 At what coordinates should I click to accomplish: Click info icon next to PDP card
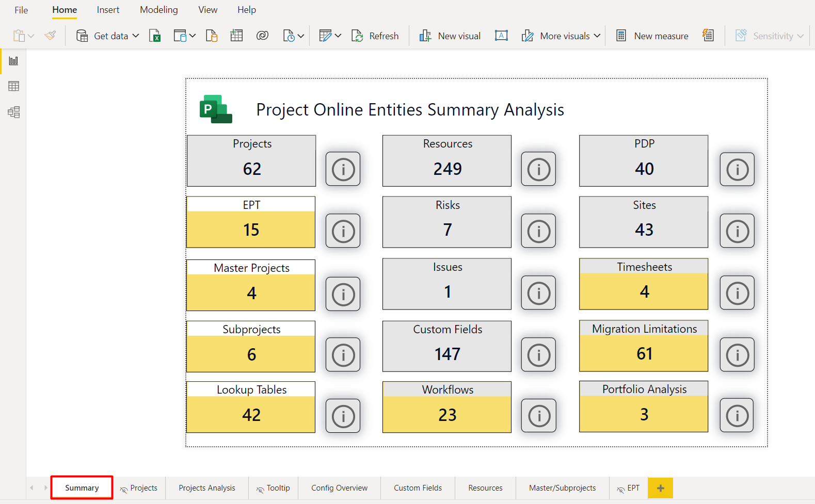pyautogui.click(x=738, y=169)
